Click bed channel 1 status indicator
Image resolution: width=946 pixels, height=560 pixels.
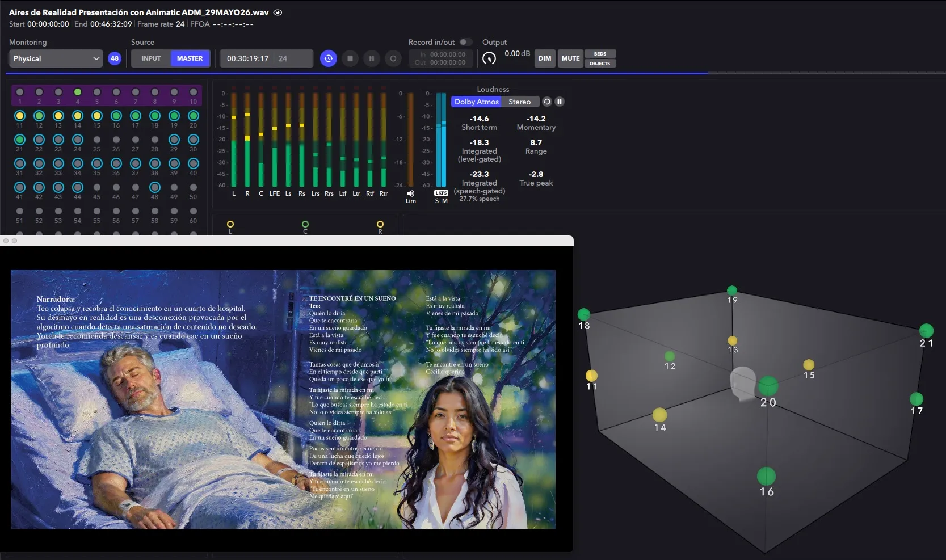[20, 92]
